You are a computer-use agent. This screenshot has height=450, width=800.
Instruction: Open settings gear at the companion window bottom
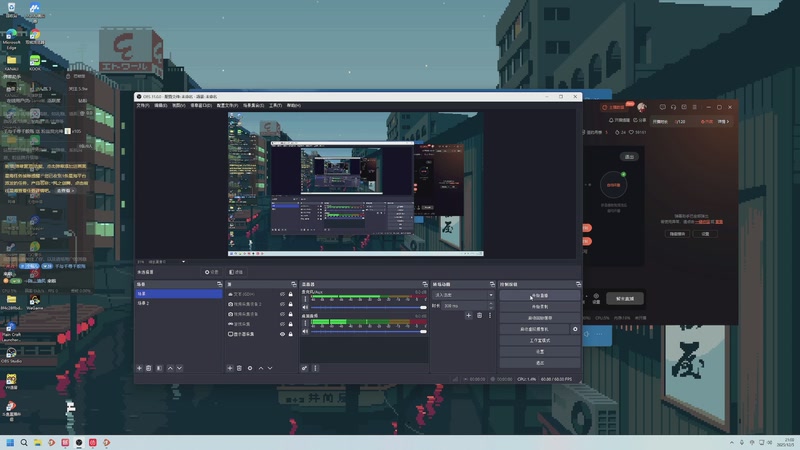pos(596,298)
